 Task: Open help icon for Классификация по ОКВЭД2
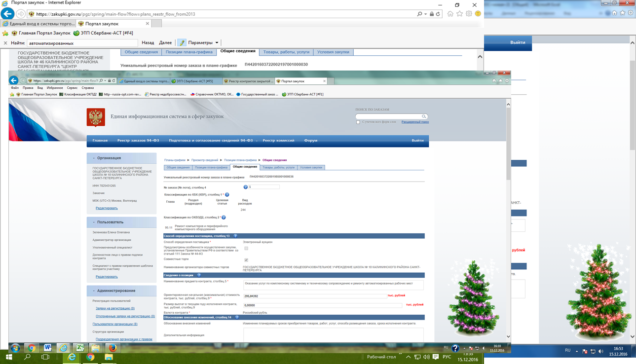coord(224,217)
